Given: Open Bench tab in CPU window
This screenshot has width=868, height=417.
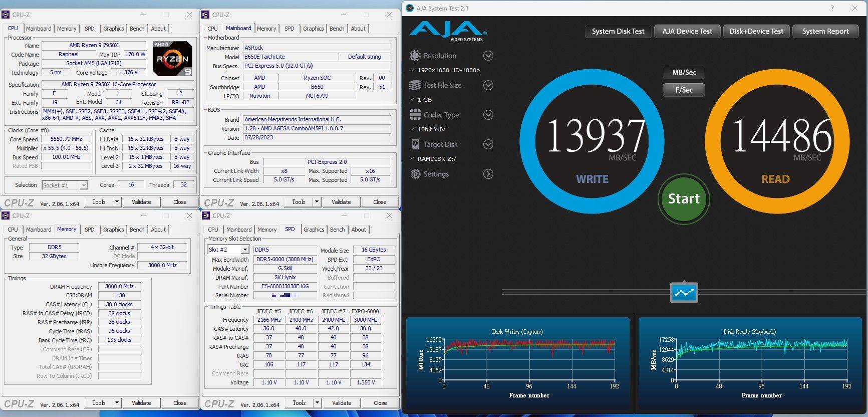Looking at the screenshot, I should coord(137,29).
